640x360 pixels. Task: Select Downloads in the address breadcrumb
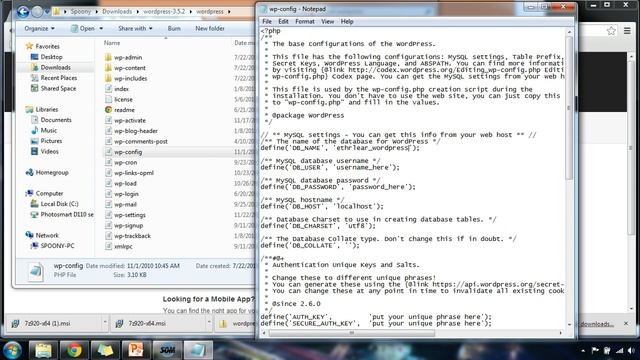117,11
